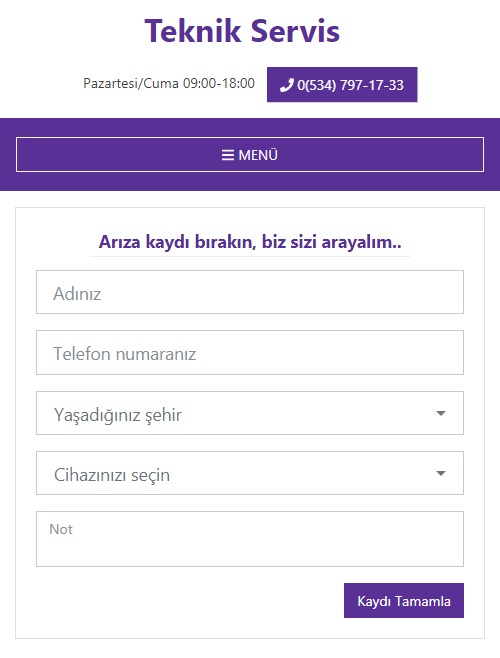The image size is (500, 658).
Task: Focus the Telefon numaranız field
Action: tap(250, 352)
